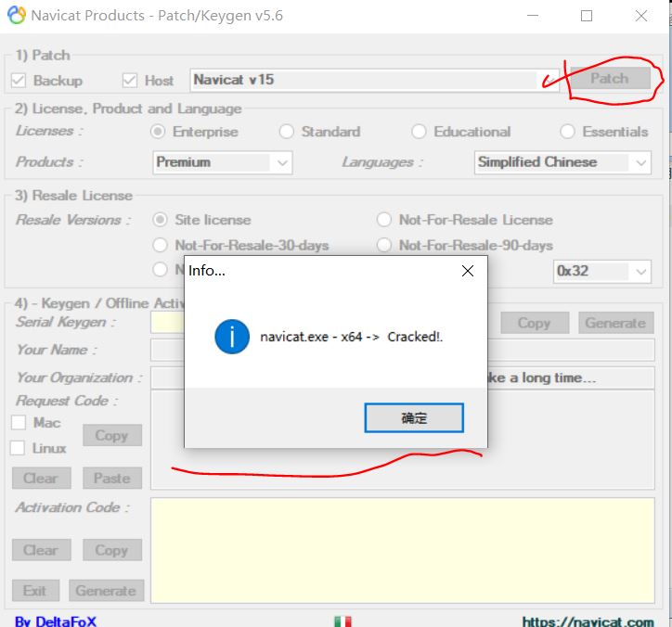The height and width of the screenshot is (627, 672).
Task: Select Not-For-Resale-90-days option
Action: click(383, 245)
